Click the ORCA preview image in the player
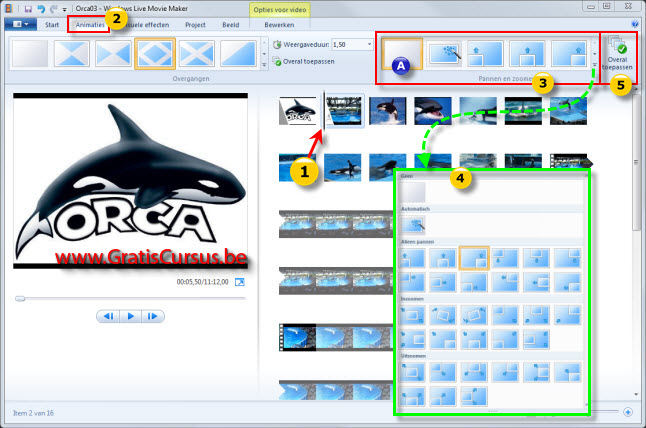 (x=131, y=181)
